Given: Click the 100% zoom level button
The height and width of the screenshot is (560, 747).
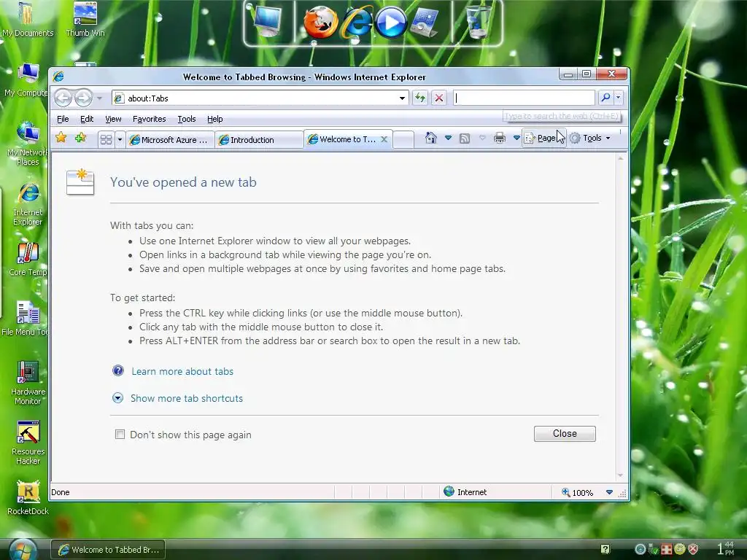Looking at the screenshot, I should (578, 492).
